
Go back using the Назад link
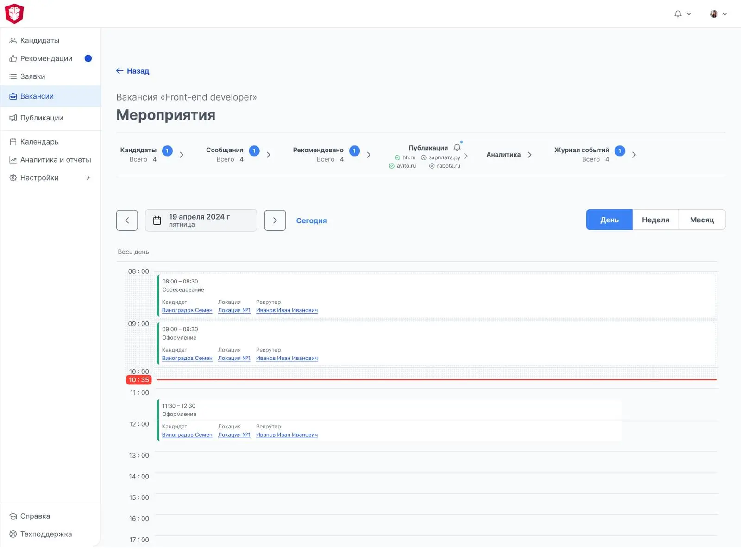tap(133, 71)
